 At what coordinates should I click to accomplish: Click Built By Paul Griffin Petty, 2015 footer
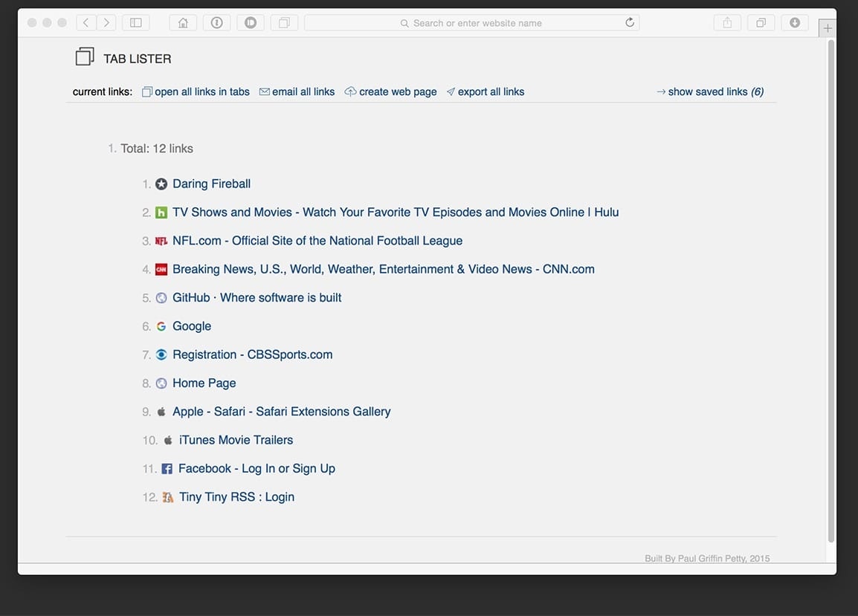(707, 558)
